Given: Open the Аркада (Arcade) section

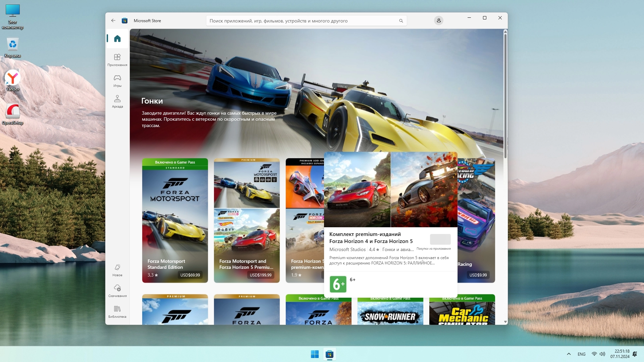Looking at the screenshot, I should point(117,101).
